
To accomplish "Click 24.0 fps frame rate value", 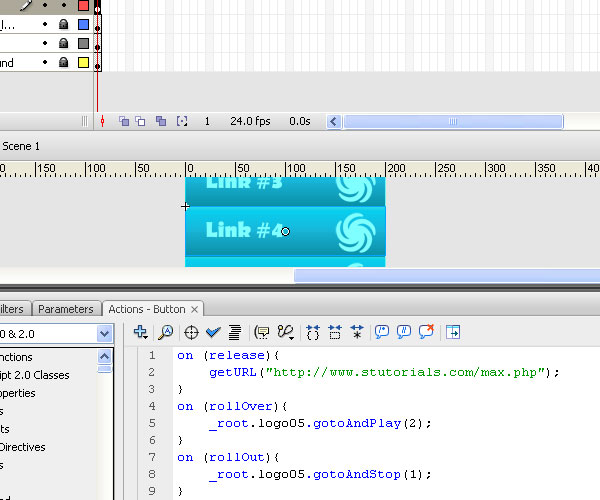I will (x=250, y=121).
